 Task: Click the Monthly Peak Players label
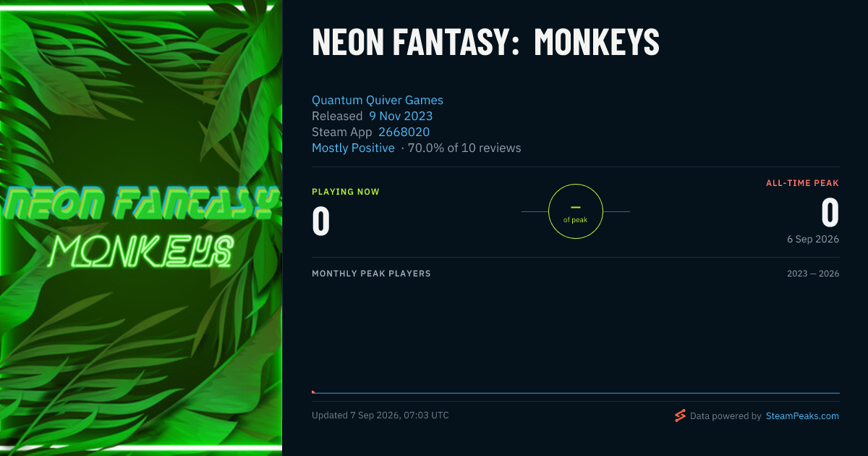[x=371, y=274]
